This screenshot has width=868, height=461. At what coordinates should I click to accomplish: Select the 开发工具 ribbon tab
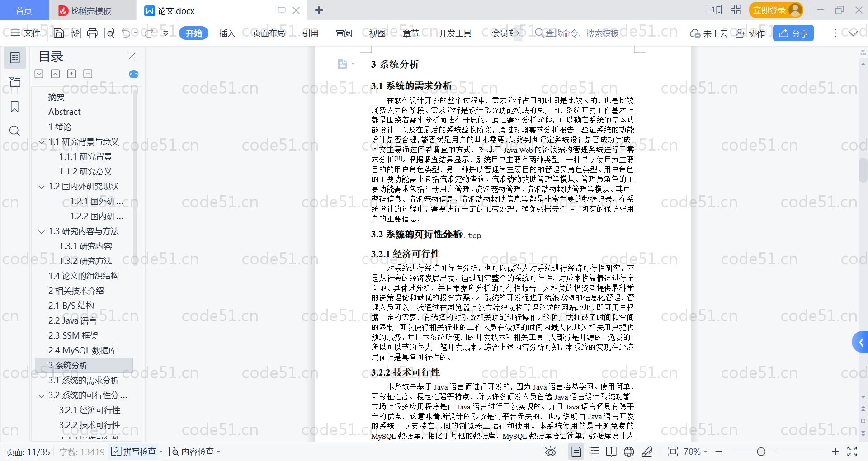(x=455, y=33)
